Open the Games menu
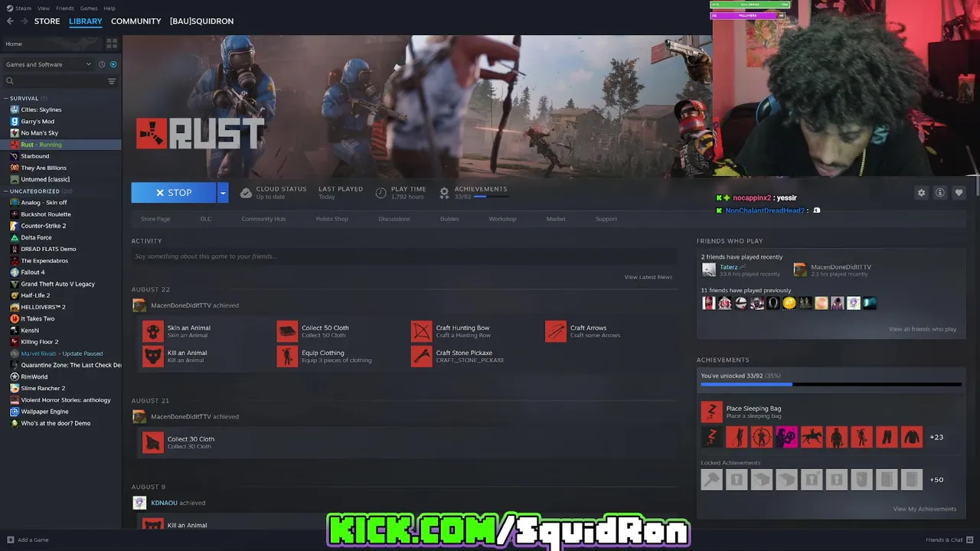This screenshot has width=980, height=551. coord(89,8)
